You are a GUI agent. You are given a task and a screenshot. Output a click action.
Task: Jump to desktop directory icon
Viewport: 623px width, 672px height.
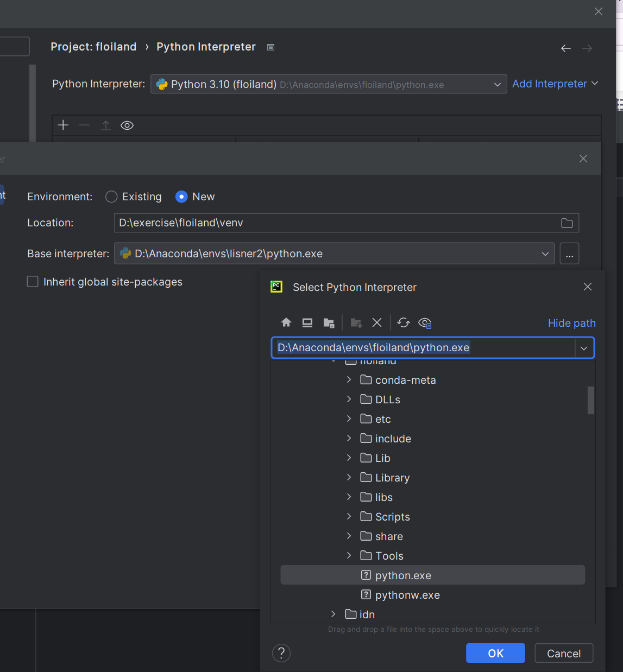[x=307, y=322]
